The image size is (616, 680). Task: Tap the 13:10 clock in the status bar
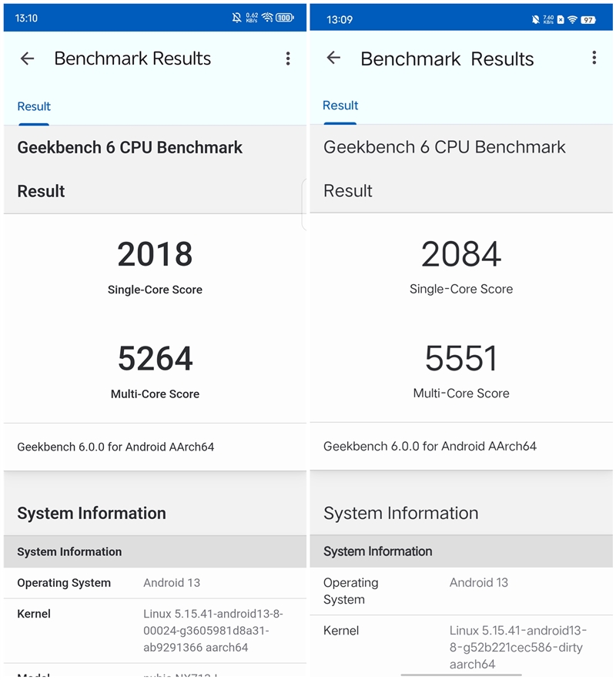tap(26, 18)
